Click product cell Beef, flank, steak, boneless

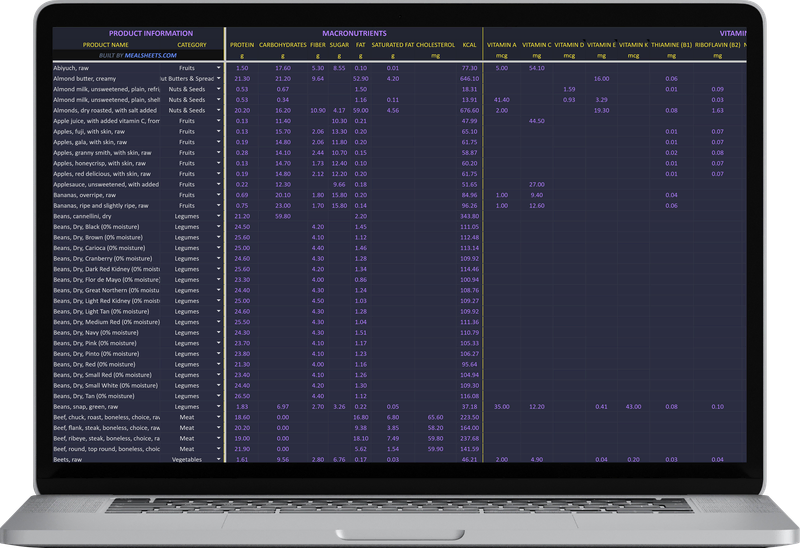(106, 428)
